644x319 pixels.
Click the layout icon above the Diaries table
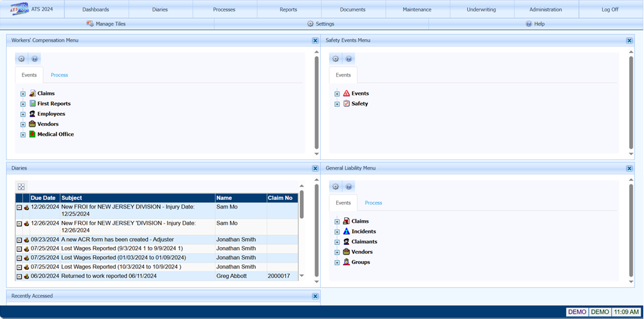pyautogui.click(x=22, y=186)
